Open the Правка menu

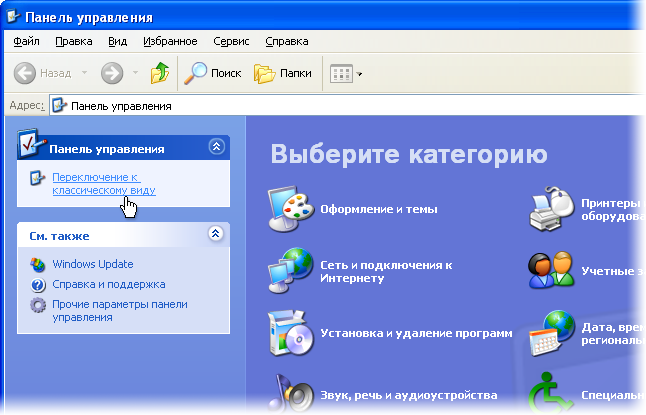74,41
